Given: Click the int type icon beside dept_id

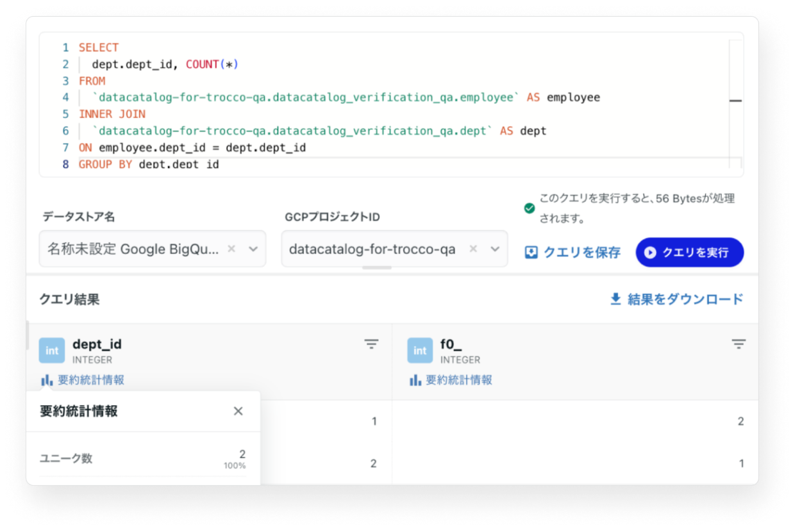Looking at the screenshot, I should click(x=52, y=351).
